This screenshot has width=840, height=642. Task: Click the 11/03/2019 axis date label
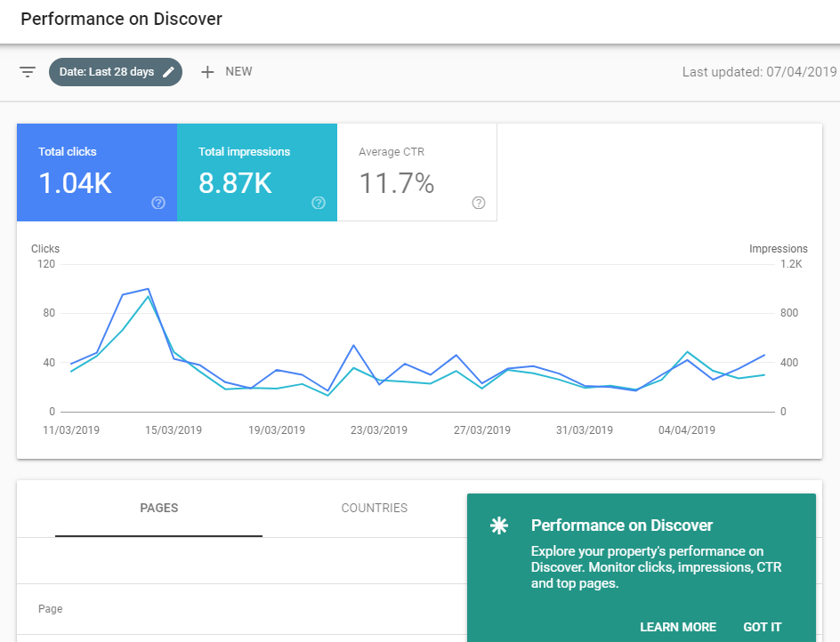point(71,430)
